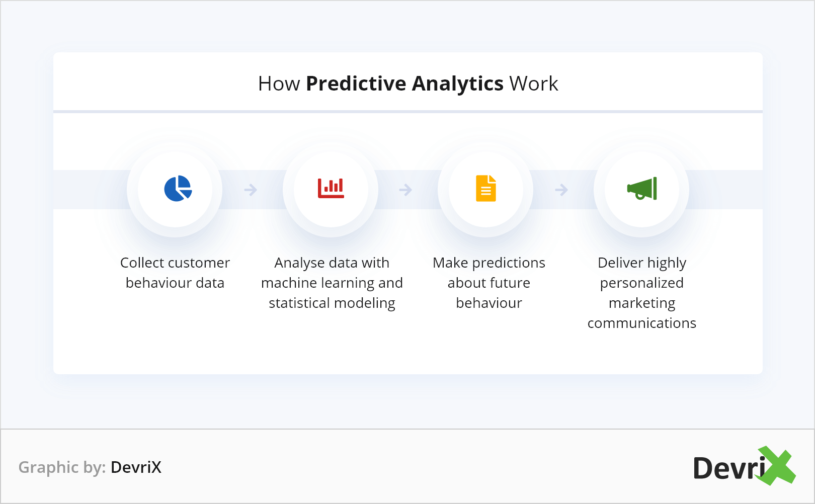The height and width of the screenshot is (504, 815).
Task: Click arrow between document and megaphone icons
Action: coord(561,190)
